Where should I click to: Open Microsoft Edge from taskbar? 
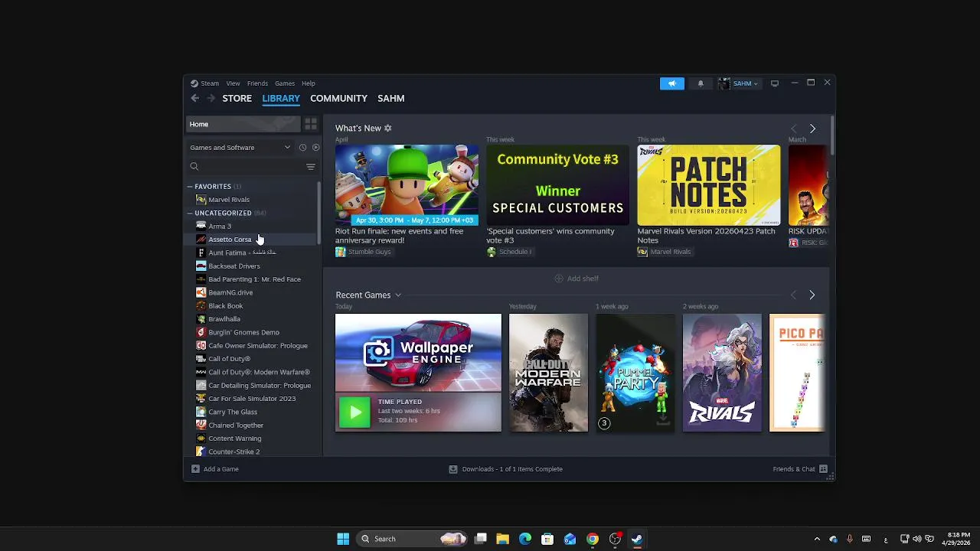coord(524,539)
